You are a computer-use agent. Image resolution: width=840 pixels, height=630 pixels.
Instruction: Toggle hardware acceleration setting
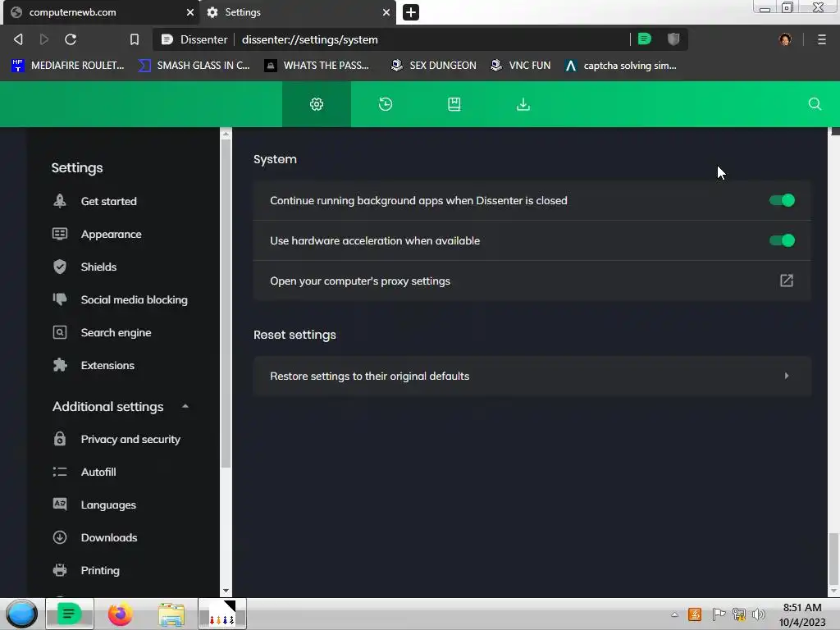782,240
